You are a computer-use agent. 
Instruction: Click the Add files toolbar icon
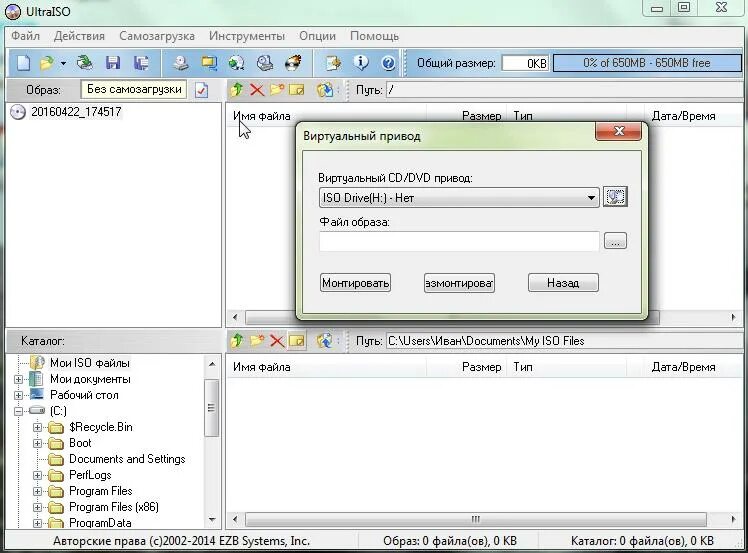pos(333,63)
